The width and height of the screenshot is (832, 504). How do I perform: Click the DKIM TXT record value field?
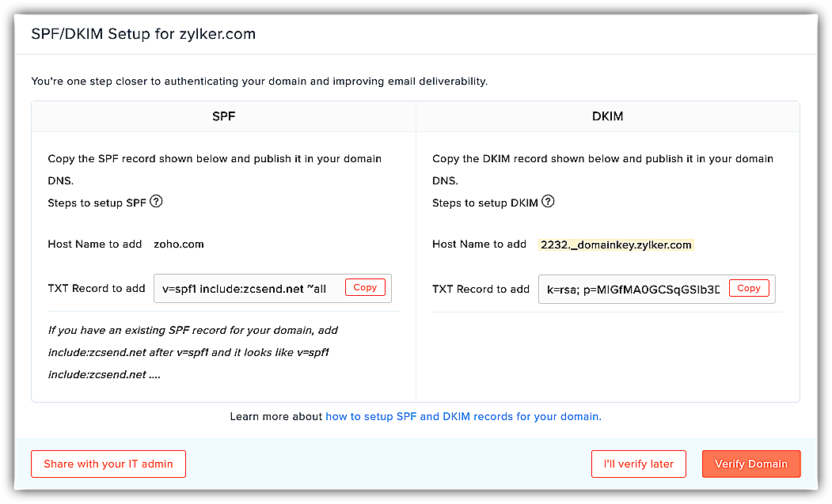(x=632, y=290)
